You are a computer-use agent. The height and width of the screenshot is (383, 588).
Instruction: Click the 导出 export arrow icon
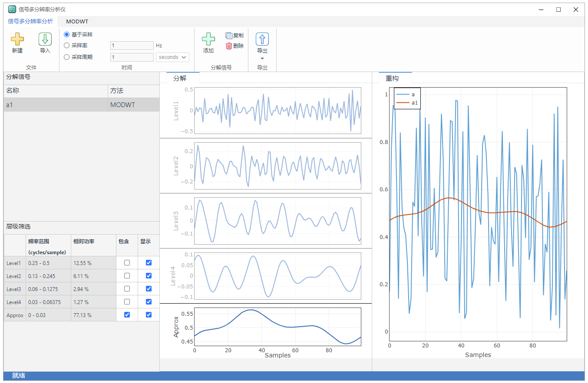pyautogui.click(x=262, y=39)
